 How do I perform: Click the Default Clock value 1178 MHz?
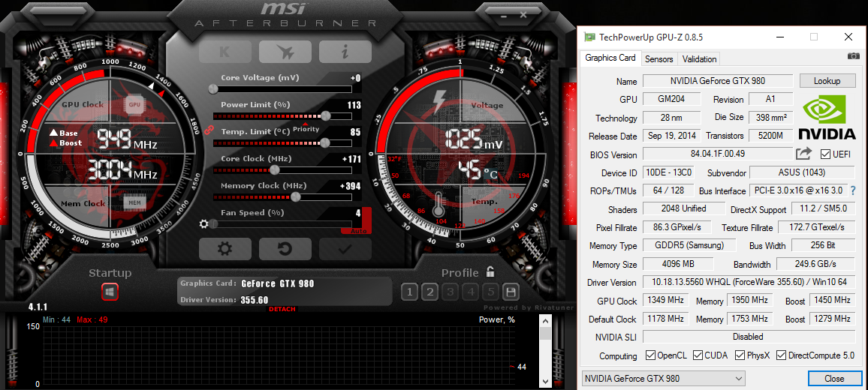click(665, 319)
